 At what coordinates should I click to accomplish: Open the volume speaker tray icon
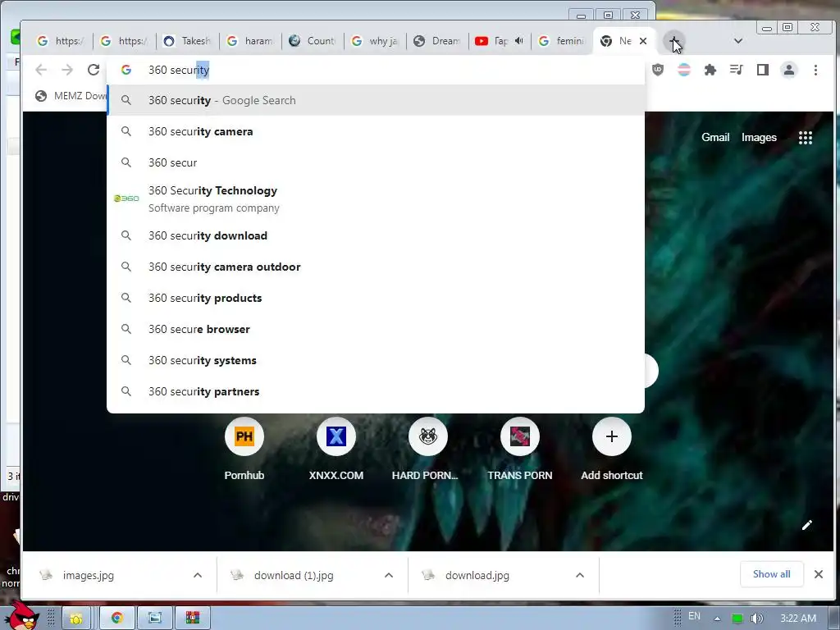(757, 619)
